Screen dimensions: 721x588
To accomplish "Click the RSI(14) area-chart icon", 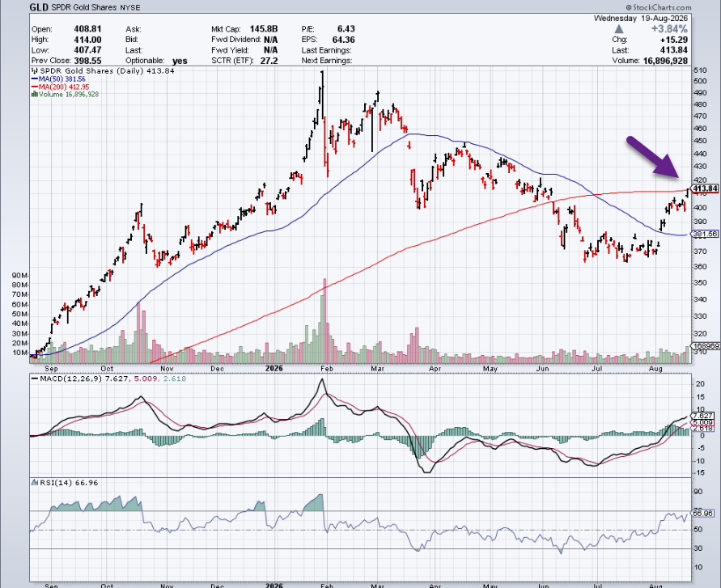I will [35, 483].
